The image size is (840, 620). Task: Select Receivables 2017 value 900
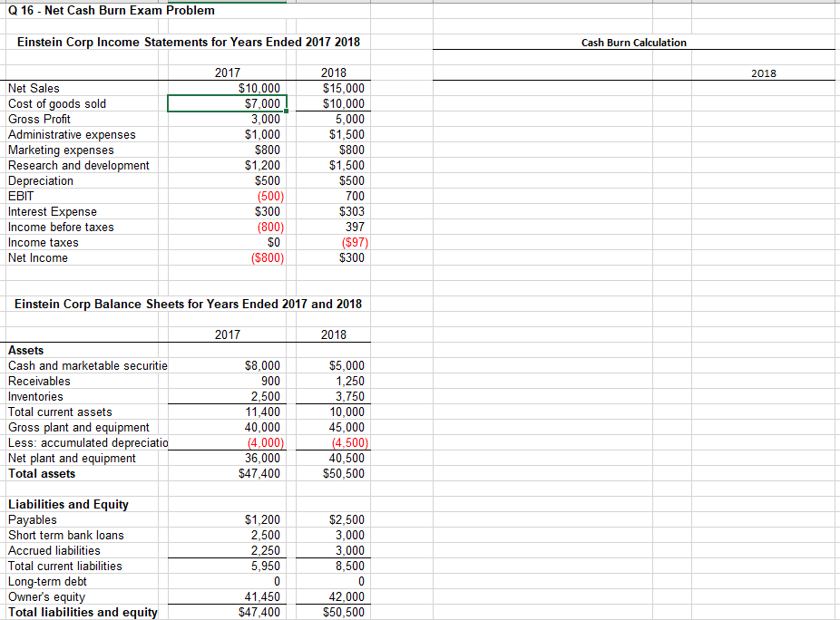coord(270,382)
